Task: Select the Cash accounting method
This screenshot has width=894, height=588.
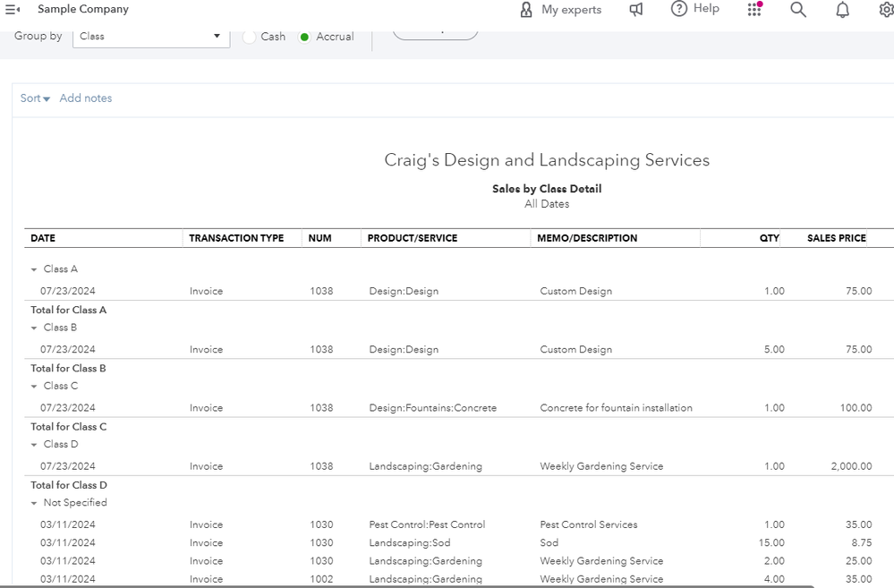Action: click(x=249, y=37)
